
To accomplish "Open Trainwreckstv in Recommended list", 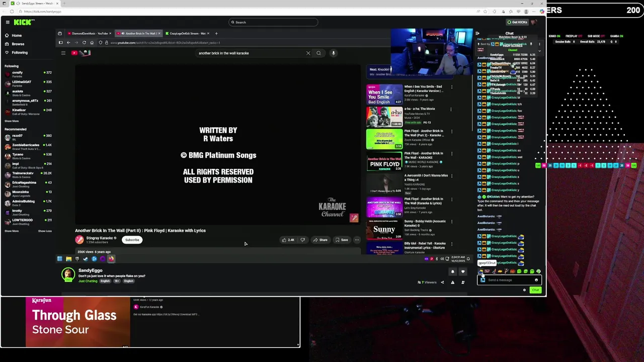I will pos(28,174).
